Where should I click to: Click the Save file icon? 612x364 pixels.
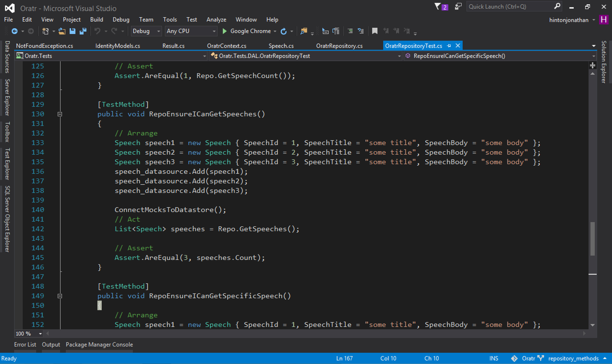72,31
